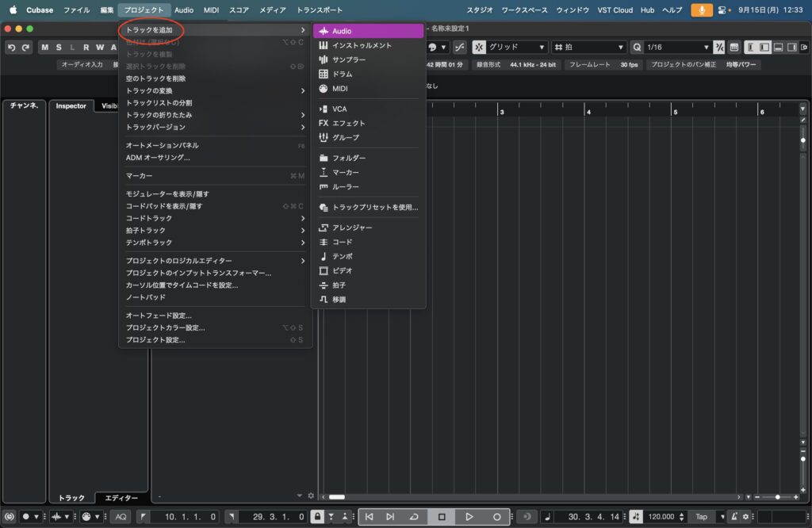Click the AQ auto-quantize button
812x528 pixels.
(x=121, y=517)
